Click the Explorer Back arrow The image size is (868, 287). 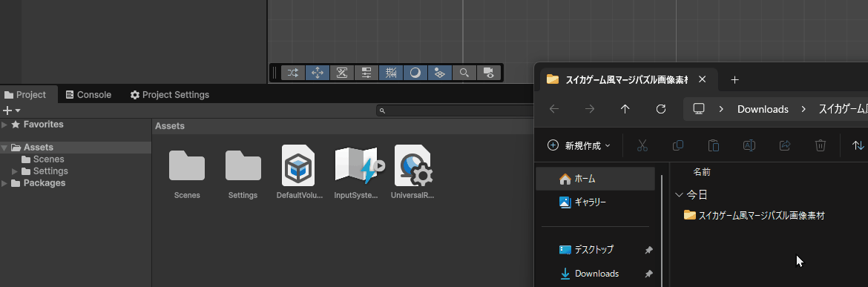coord(554,109)
